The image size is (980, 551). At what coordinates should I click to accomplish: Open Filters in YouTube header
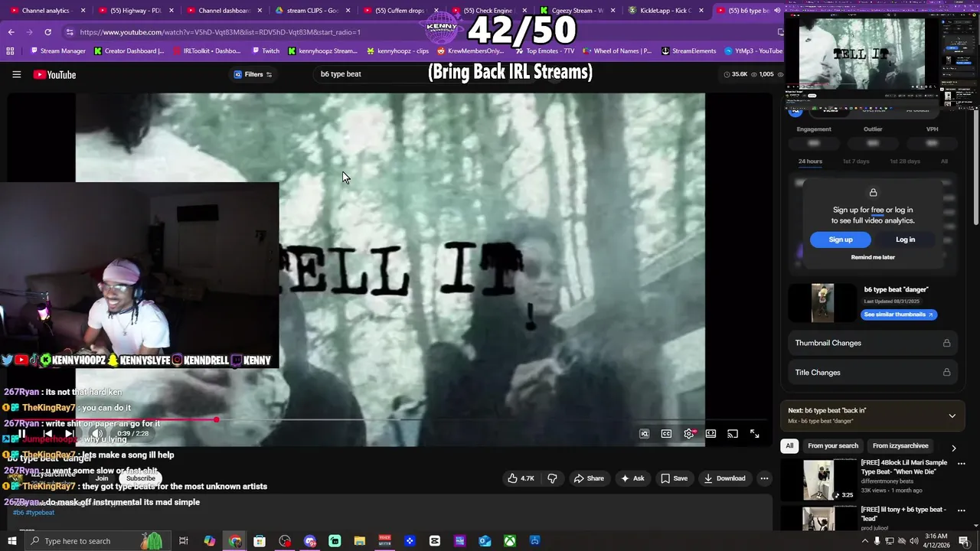(x=253, y=74)
